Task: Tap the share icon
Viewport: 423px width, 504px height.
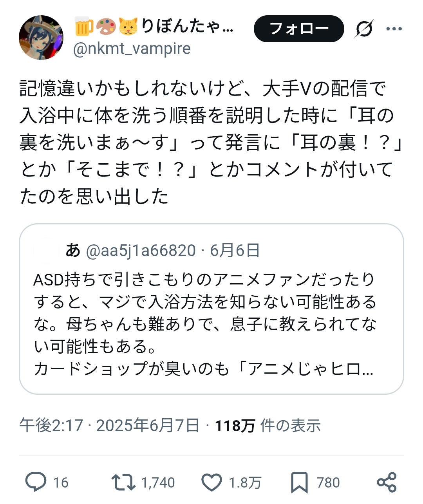Action: tap(387, 482)
